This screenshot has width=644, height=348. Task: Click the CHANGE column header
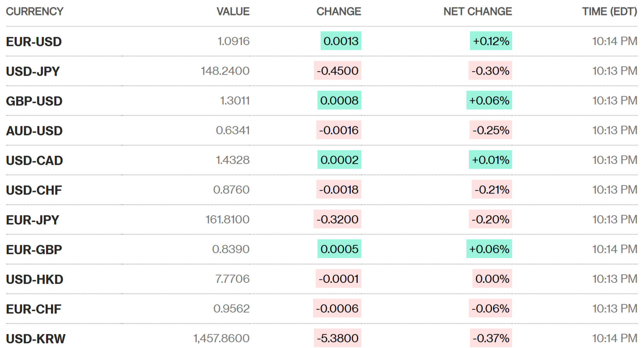[x=339, y=12]
